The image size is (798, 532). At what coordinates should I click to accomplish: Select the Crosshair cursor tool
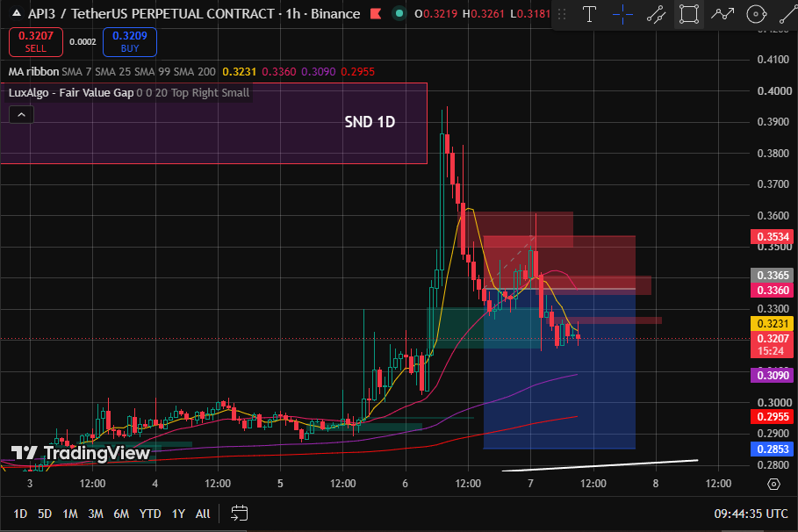[622, 14]
